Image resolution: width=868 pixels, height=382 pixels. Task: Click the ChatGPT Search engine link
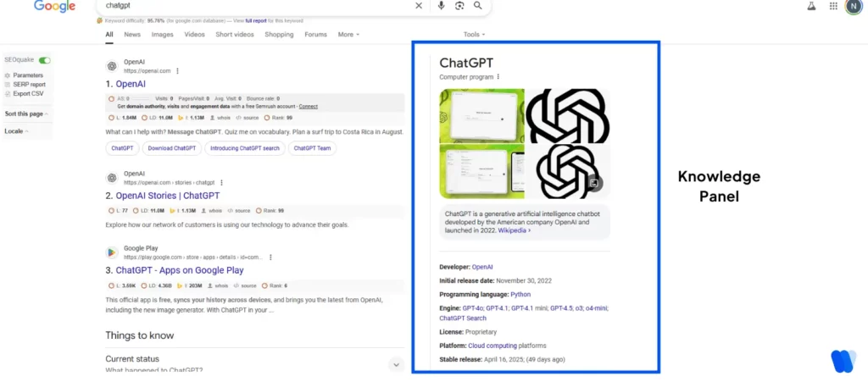463,318
